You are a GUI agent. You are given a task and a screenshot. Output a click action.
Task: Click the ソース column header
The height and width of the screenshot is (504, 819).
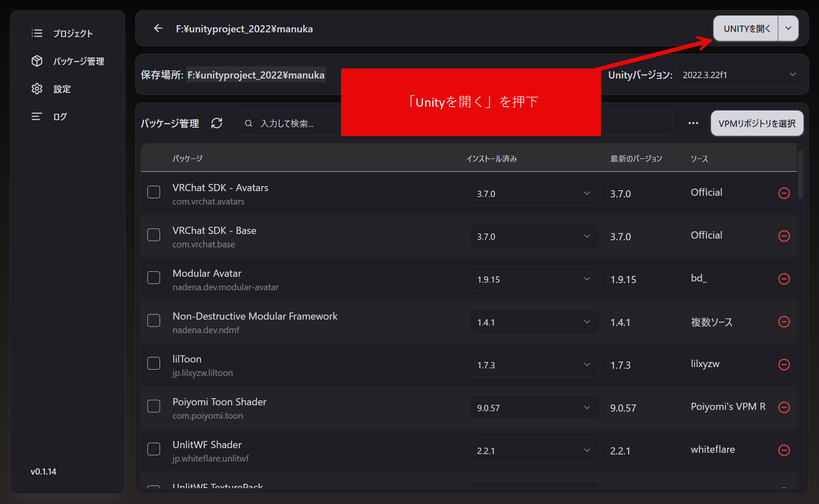tap(699, 158)
